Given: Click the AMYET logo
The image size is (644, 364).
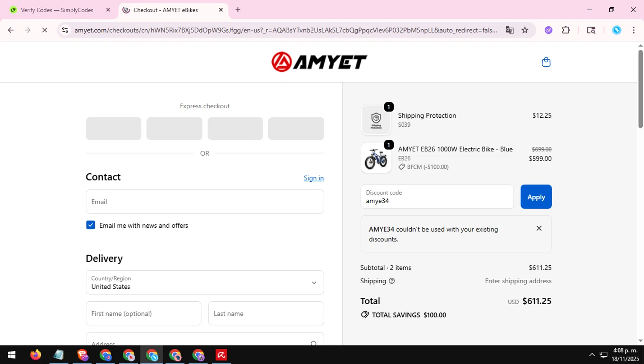Looking at the screenshot, I should 319,62.
